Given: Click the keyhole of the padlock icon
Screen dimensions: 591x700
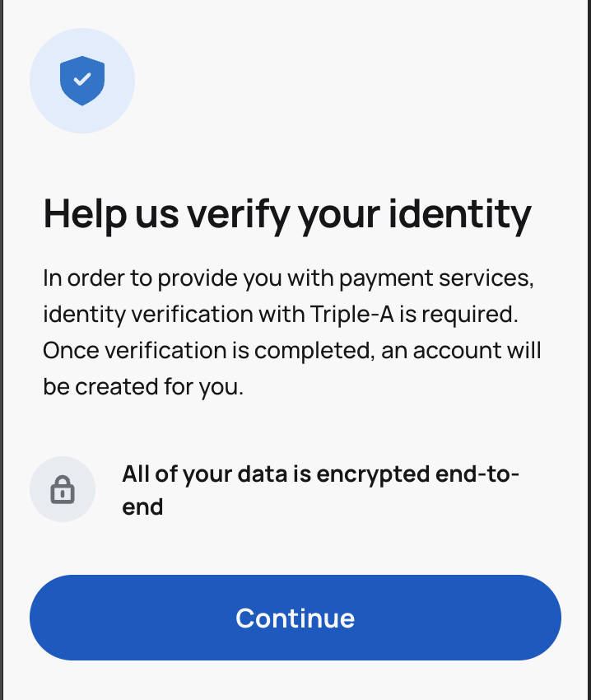Looking at the screenshot, I should pyautogui.click(x=63, y=493).
